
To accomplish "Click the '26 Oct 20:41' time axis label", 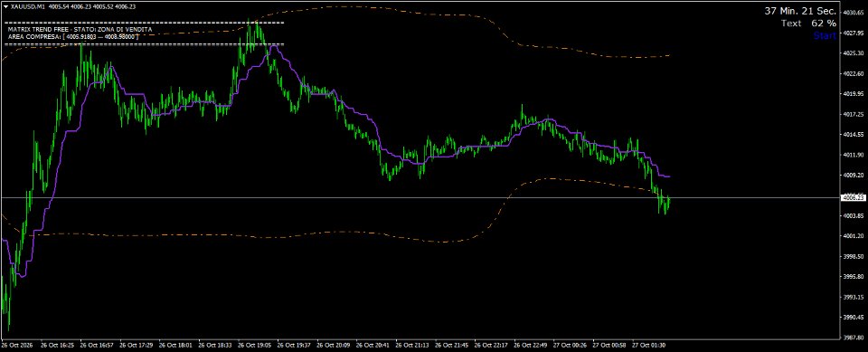I will tap(373, 345).
